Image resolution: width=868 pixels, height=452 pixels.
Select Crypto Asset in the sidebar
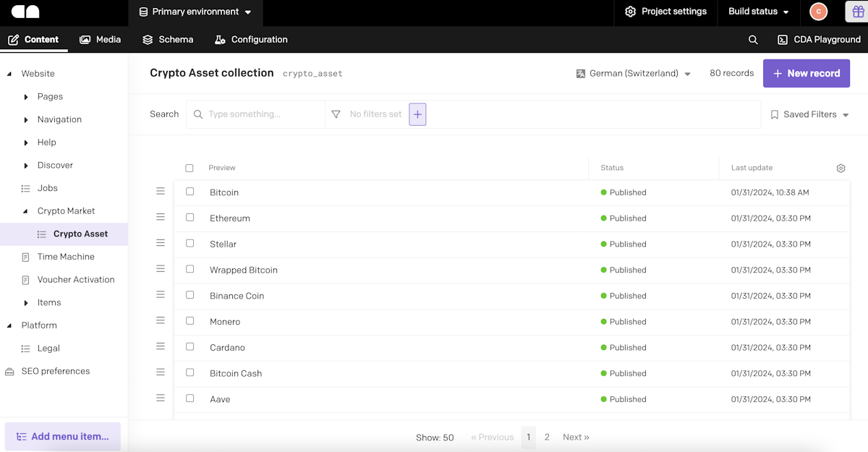pos(64,234)
